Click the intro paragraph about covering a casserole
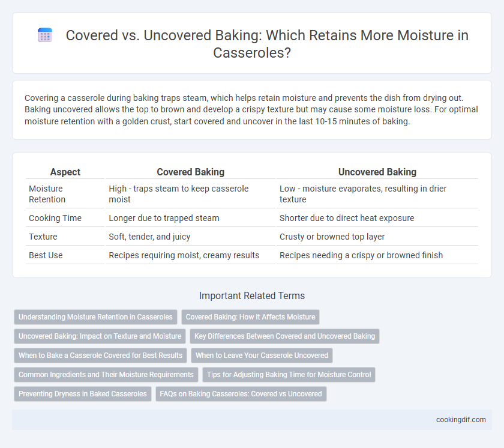Screen dimensions: 504x448 251,110
